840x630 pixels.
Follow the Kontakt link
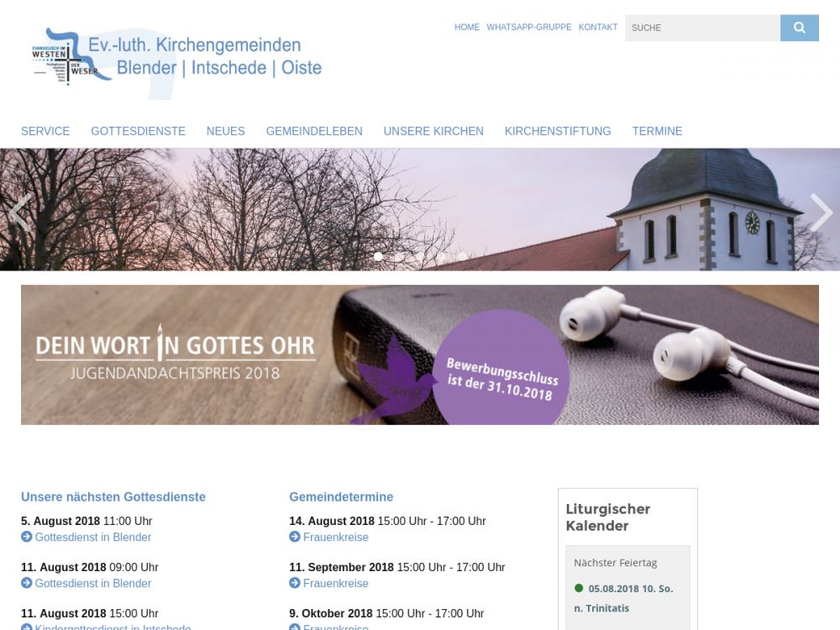[x=598, y=28]
